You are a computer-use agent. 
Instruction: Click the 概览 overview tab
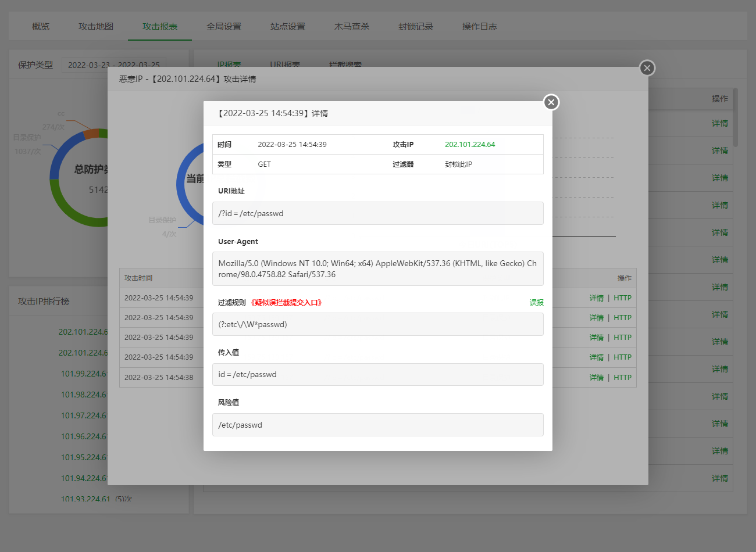click(x=41, y=27)
